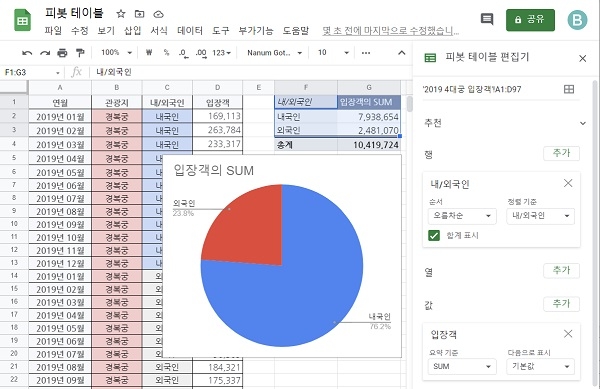The width and height of the screenshot is (600, 389).
Task: Open the SUM summarize-by dropdown
Action: click(x=462, y=366)
